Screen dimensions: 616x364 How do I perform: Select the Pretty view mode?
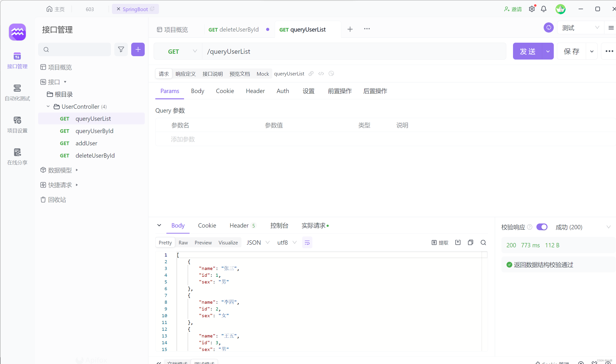tap(165, 243)
